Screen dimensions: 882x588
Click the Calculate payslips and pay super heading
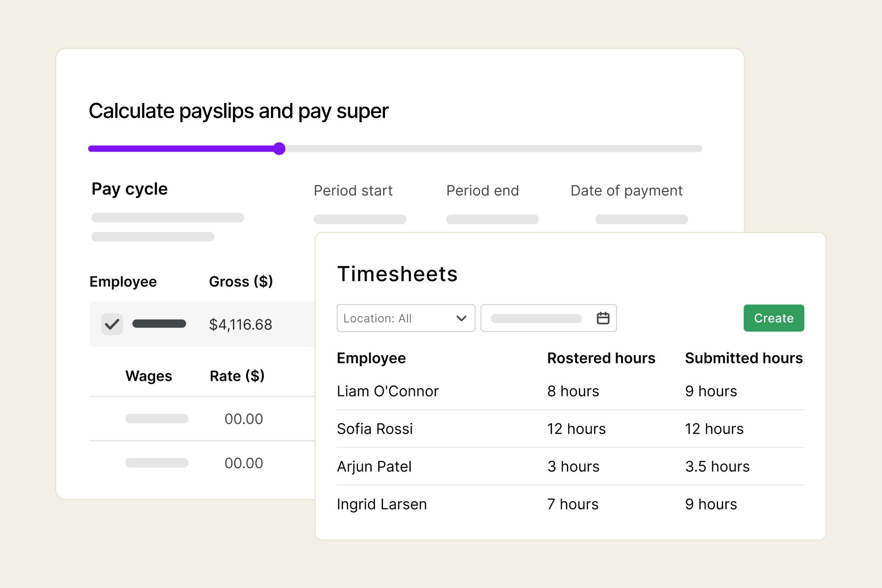[238, 111]
